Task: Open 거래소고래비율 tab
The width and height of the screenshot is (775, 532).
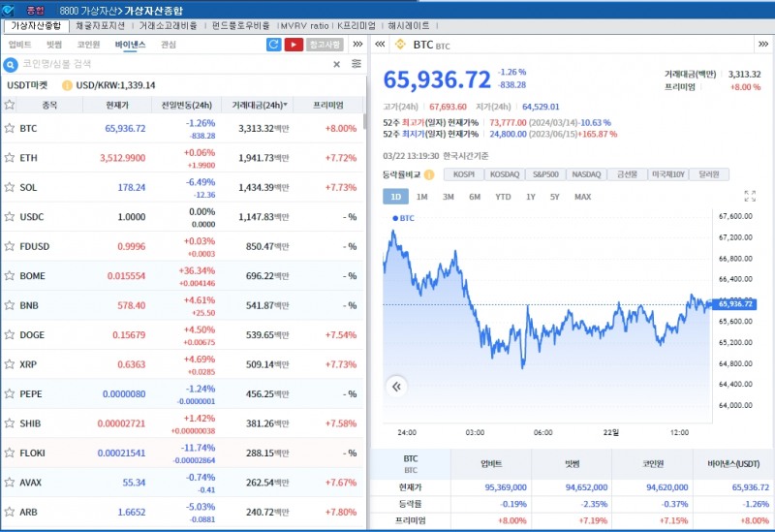Action: click(x=168, y=26)
